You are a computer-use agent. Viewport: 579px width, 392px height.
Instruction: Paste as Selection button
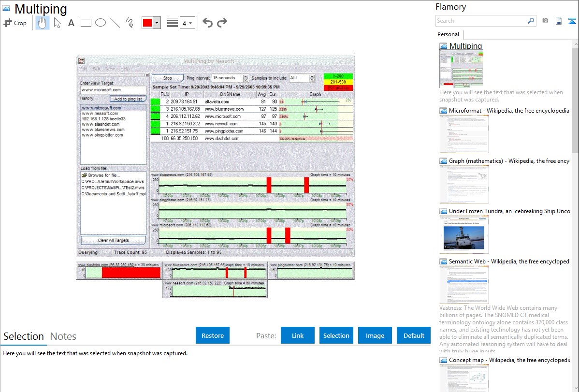pyautogui.click(x=336, y=335)
